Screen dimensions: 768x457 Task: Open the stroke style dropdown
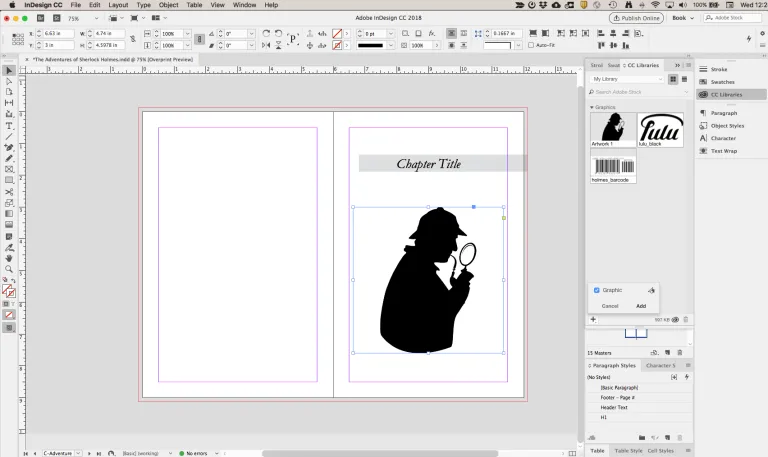click(x=390, y=45)
